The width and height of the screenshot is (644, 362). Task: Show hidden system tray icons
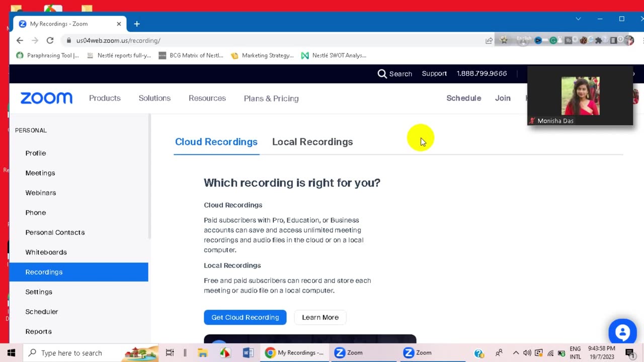point(516,353)
